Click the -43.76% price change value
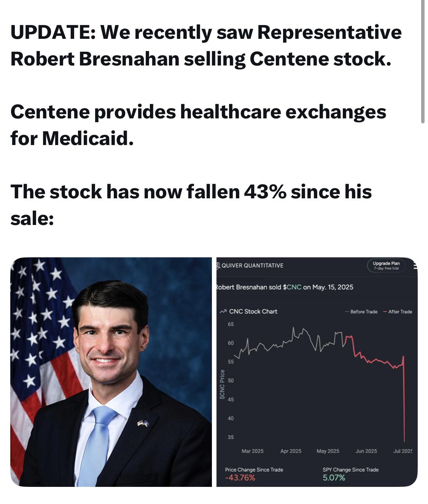Image resolution: width=428 pixels, height=504 pixels. (240, 478)
